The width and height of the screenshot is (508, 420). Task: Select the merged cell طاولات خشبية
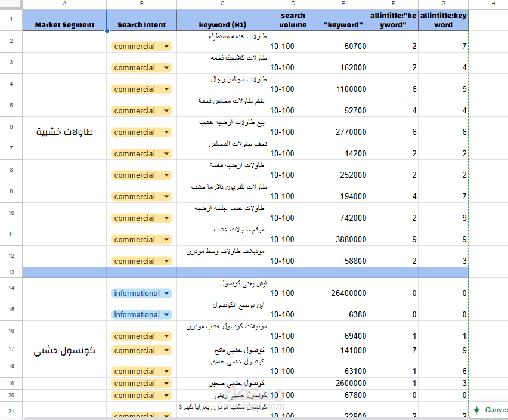(64, 149)
